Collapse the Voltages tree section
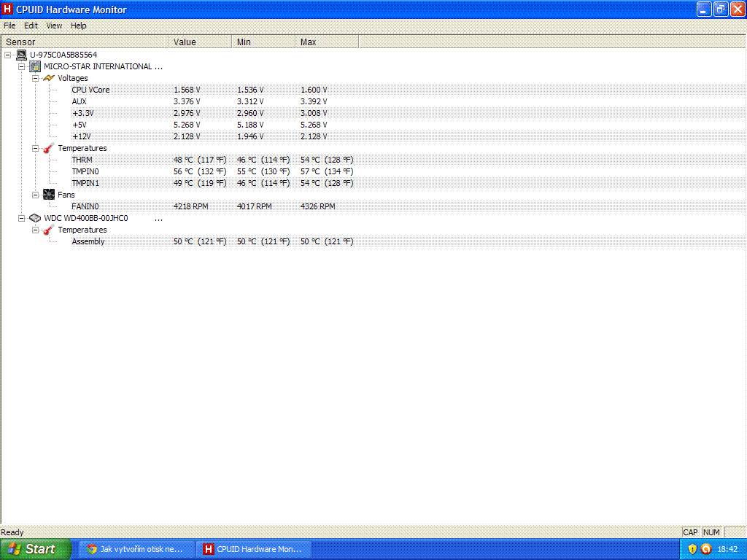 point(36,78)
